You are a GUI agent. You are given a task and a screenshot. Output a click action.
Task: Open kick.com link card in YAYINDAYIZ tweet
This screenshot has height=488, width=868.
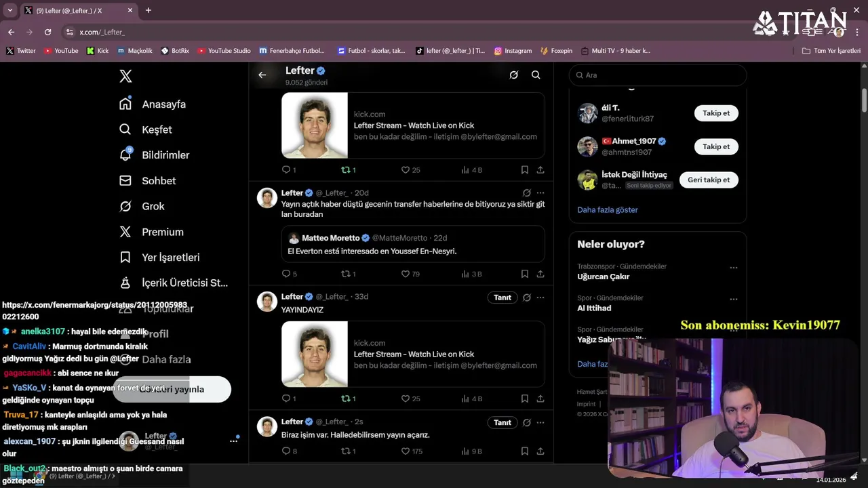[413, 354]
